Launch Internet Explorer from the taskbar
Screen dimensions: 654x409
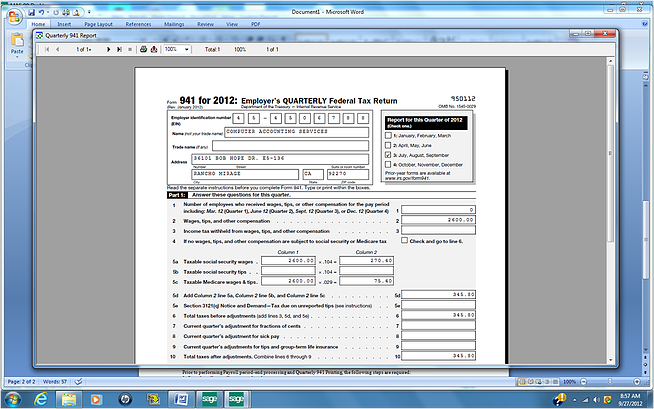[41, 400]
